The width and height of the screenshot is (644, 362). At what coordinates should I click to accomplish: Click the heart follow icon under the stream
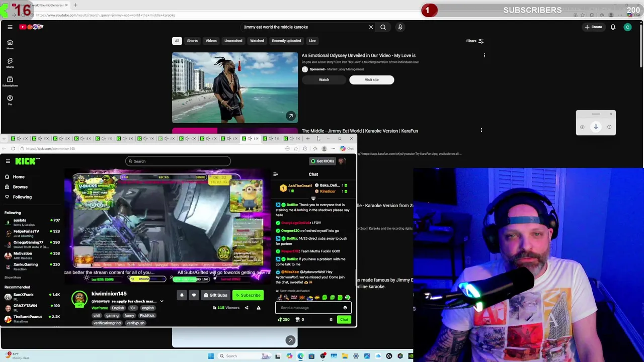[194, 295]
